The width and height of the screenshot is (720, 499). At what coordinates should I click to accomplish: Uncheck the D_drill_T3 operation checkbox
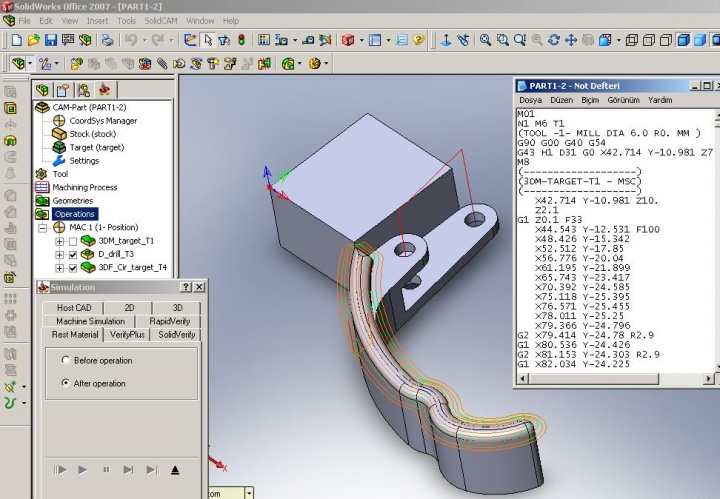pos(72,255)
